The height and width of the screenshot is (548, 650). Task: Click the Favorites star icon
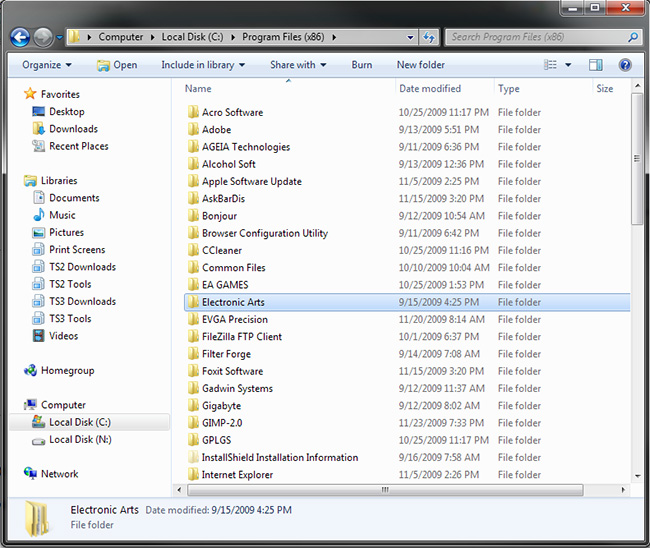30,94
